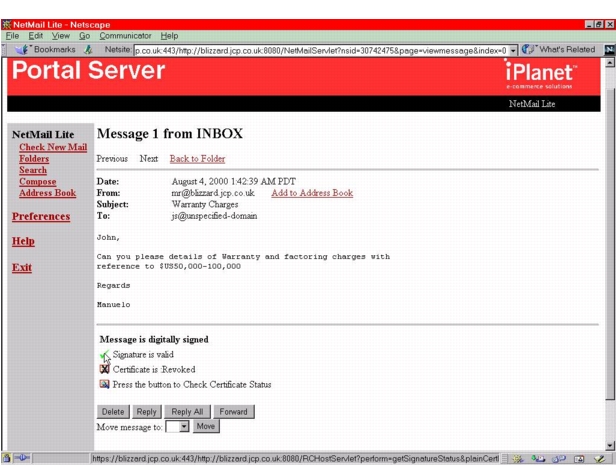The width and height of the screenshot is (616, 466).
Task: Click the Forward button
Action: [234, 412]
